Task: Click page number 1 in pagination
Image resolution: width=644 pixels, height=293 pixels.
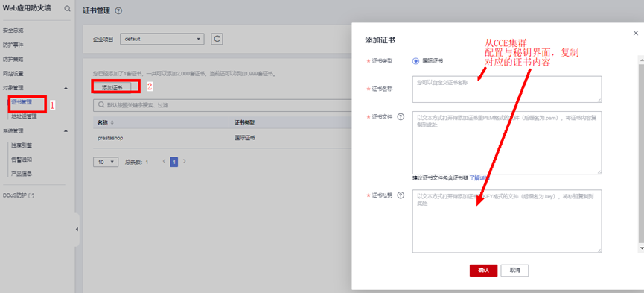Action: 174,162
